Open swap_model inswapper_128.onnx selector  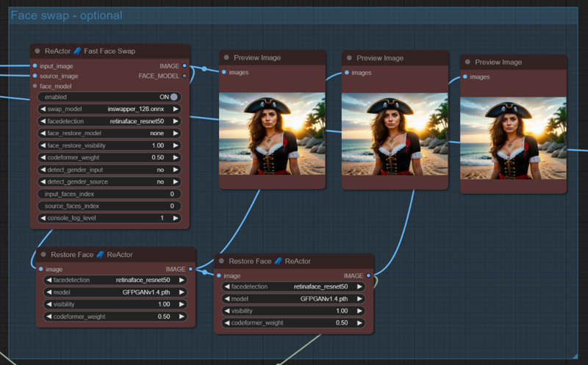point(110,109)
